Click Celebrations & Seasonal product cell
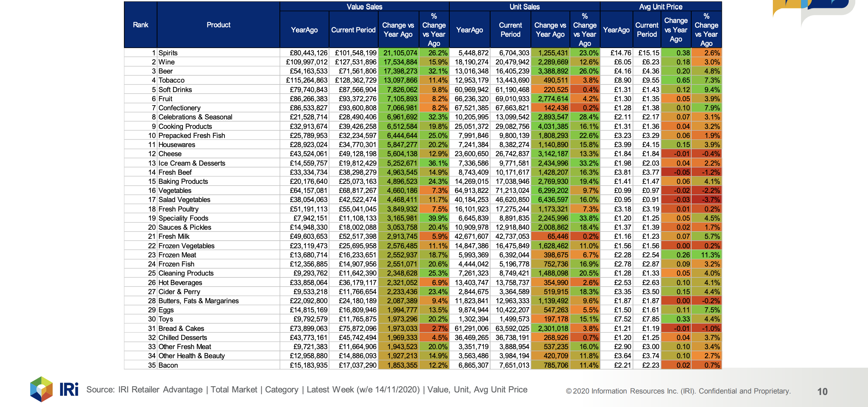 218,117
